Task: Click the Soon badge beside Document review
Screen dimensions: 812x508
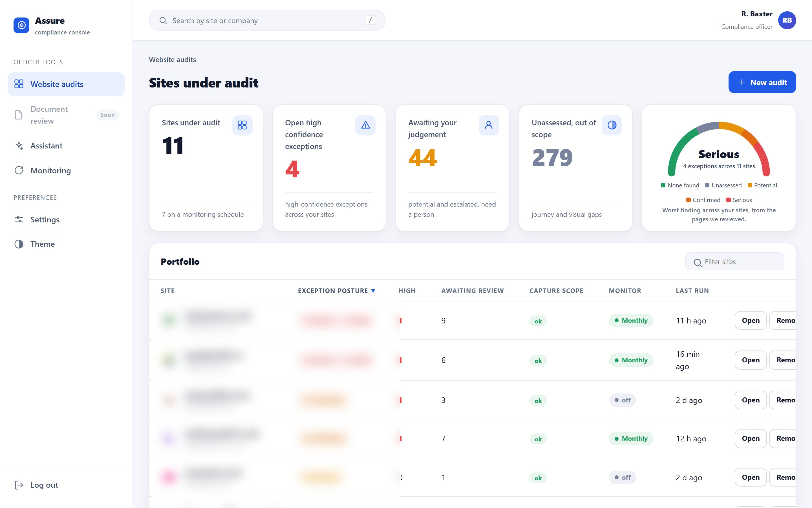Action: click(x=107, y=115)
